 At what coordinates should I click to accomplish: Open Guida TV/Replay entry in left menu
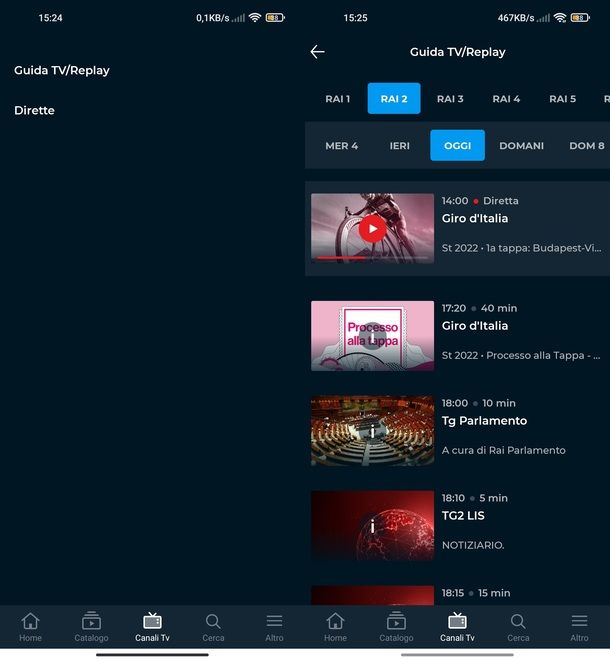tap(62, 71)
